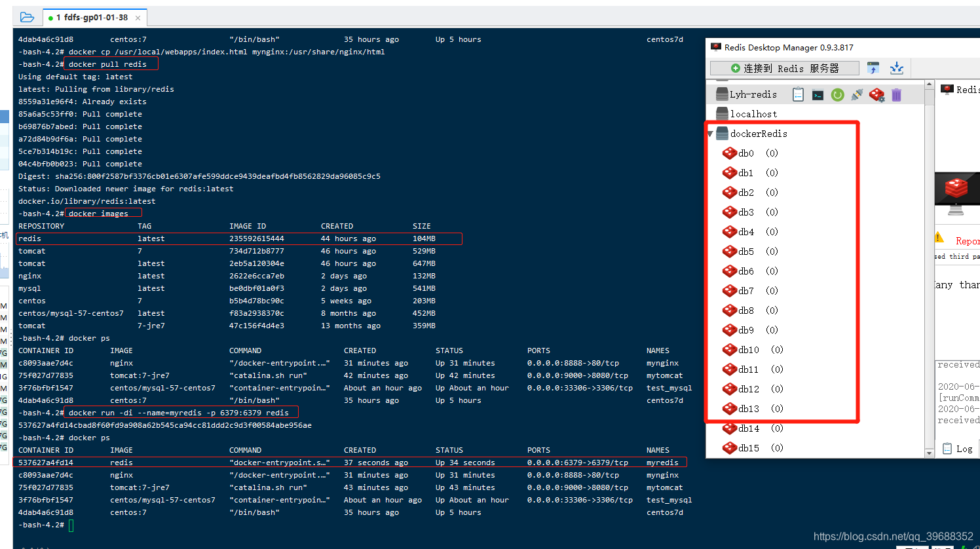Click the Redis logo monitor thumbnail

click(956, 194)
